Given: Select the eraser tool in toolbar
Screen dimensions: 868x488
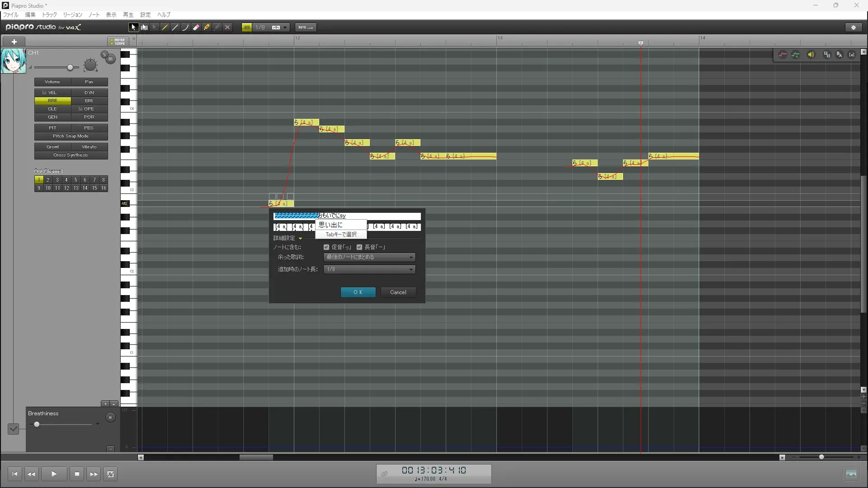Looking at the screenshot, I should click(196, 28).
